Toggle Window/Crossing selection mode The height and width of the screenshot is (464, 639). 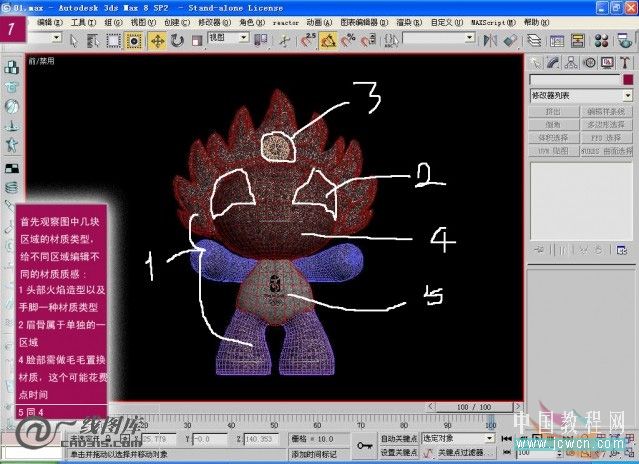point(134,40)
